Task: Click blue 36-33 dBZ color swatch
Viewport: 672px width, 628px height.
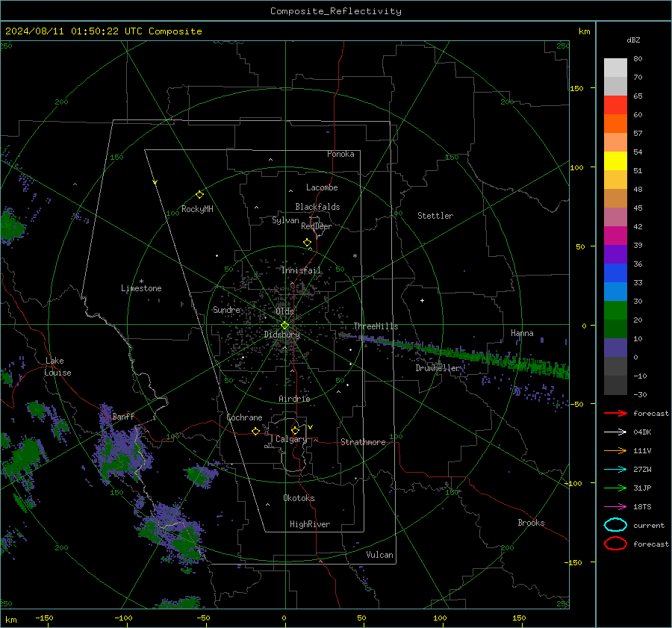Action: click(615, 273)
